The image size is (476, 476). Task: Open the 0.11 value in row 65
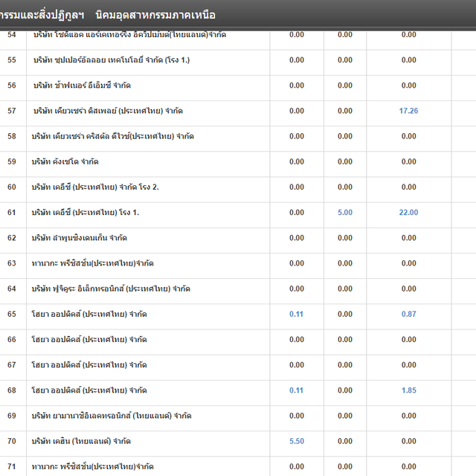(x=296, y=314)
